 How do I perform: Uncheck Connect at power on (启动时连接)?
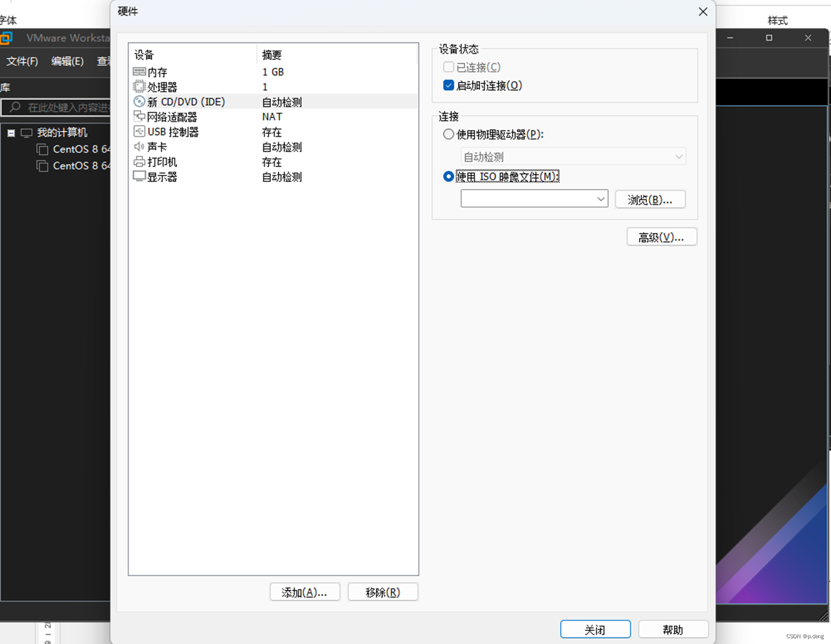[x=449, y=85]
